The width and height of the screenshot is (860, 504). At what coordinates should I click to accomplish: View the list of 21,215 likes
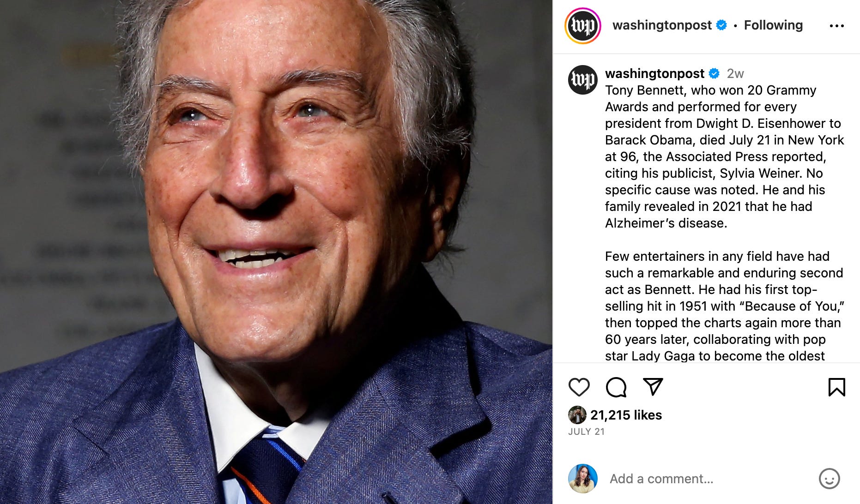coord(626,415)
